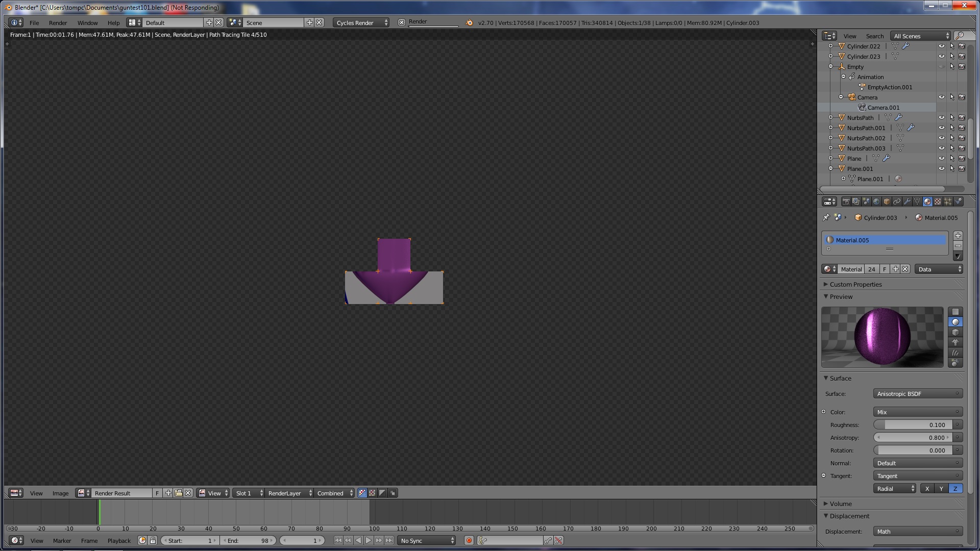
Task: Open the Object Constraints tab
Action: point(897,202)
